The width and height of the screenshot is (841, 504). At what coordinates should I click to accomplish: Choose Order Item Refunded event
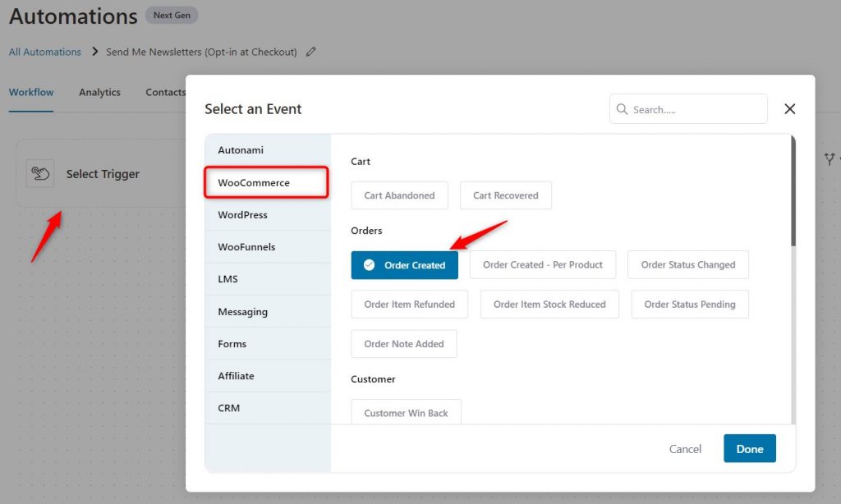409,305
